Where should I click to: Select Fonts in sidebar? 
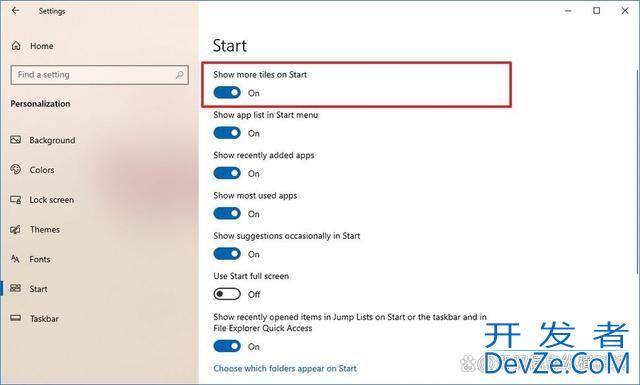point(40,259)
